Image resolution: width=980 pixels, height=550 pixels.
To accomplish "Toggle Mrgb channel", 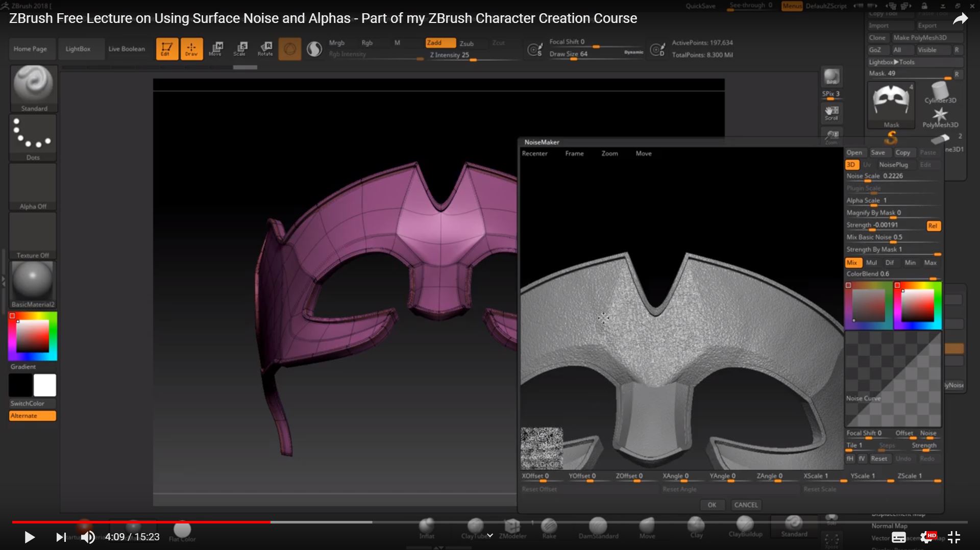I will (x=337, y=43).
